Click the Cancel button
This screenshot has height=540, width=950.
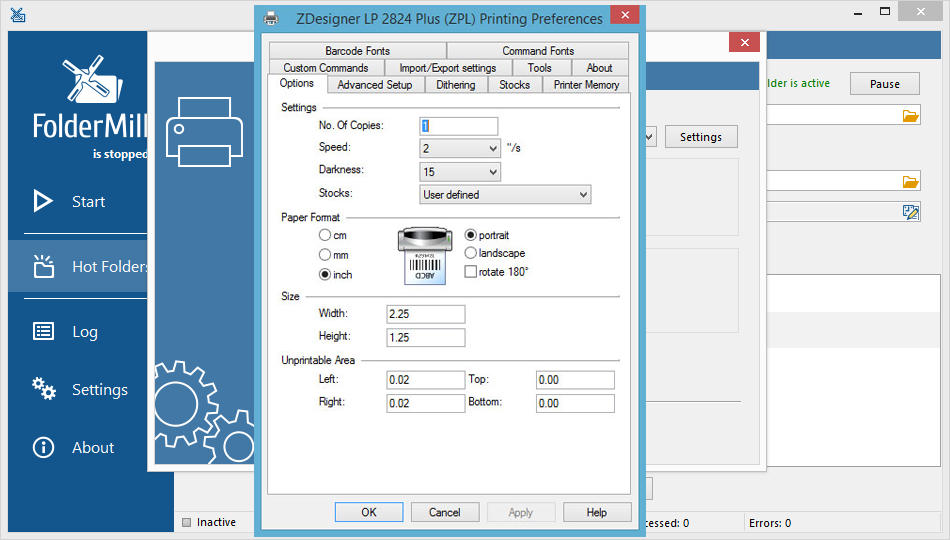(x=445, y=512)
